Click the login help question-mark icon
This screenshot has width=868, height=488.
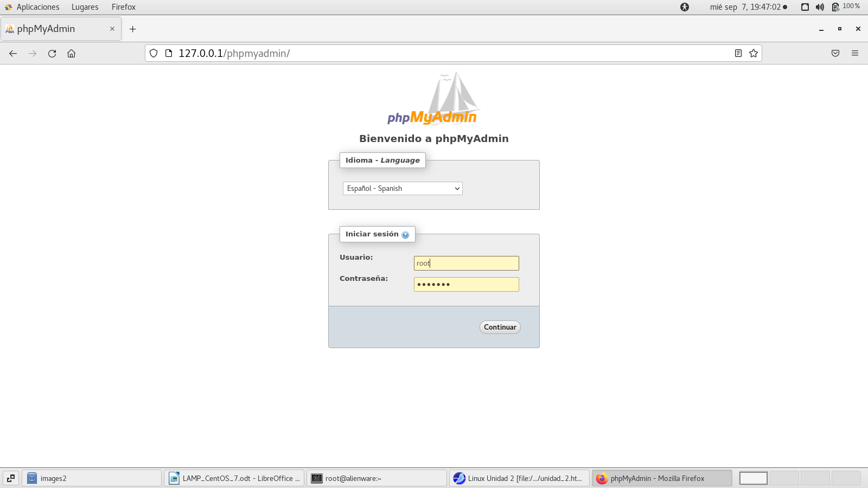[405, 235]
